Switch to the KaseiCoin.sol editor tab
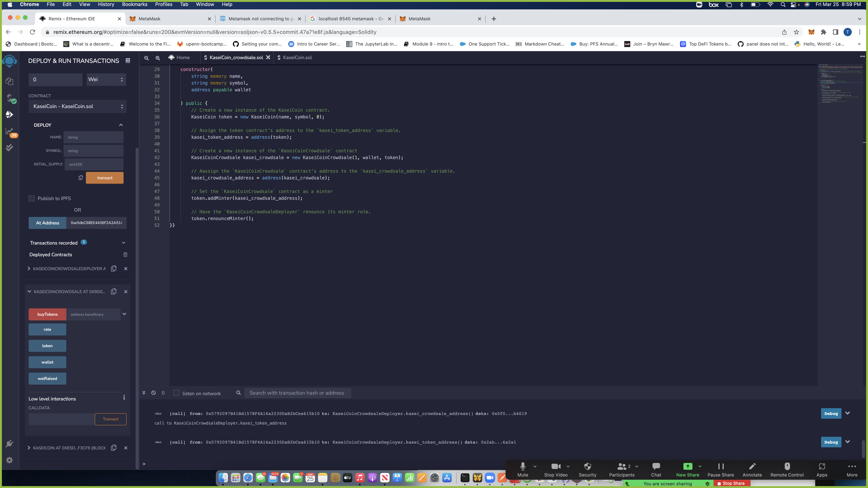Viewport: 868px width, 488px height. click(x=297, y=58)
